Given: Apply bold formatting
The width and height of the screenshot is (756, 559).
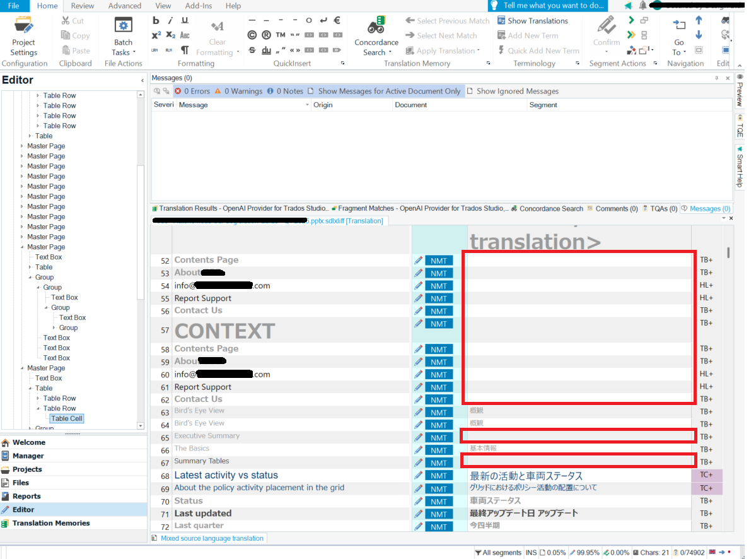Looking at the screenshot, I should pyautogui.click(x=156, y=21).
